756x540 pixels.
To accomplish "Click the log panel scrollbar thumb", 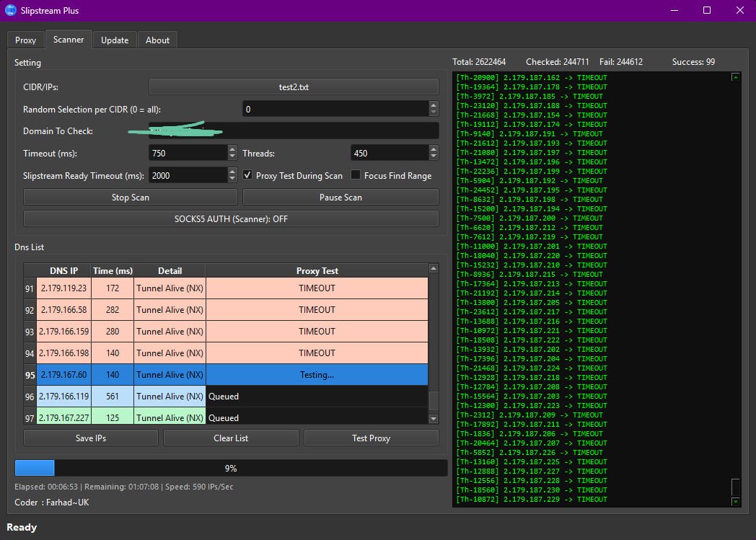I will (736, 487).
